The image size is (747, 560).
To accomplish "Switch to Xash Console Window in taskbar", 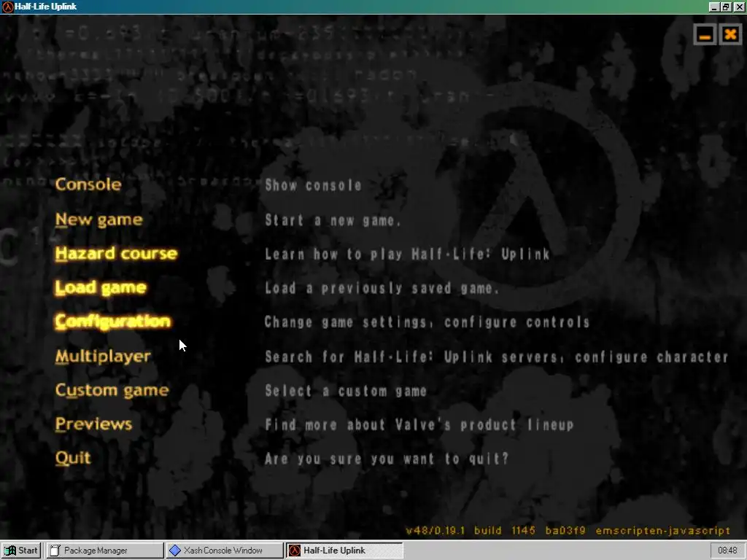I will pyautogui.click(x=225, y=551).
